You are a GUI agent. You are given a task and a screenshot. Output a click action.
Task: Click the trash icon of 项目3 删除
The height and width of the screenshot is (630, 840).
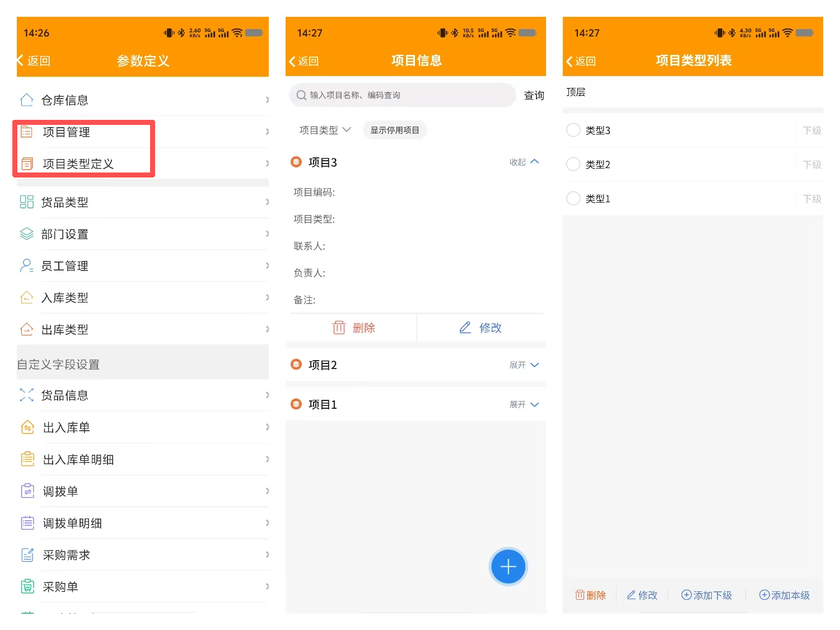click(339, 328)
